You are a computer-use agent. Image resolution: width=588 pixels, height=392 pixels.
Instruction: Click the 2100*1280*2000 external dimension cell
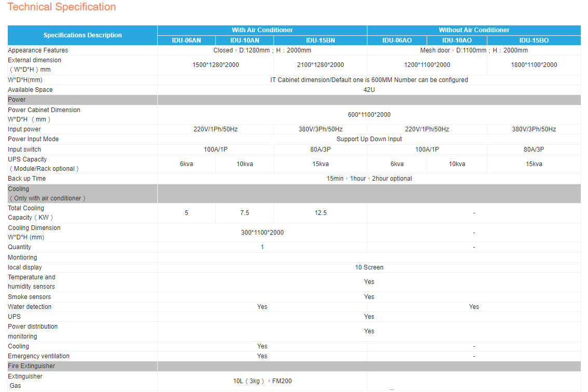[320, 65]
